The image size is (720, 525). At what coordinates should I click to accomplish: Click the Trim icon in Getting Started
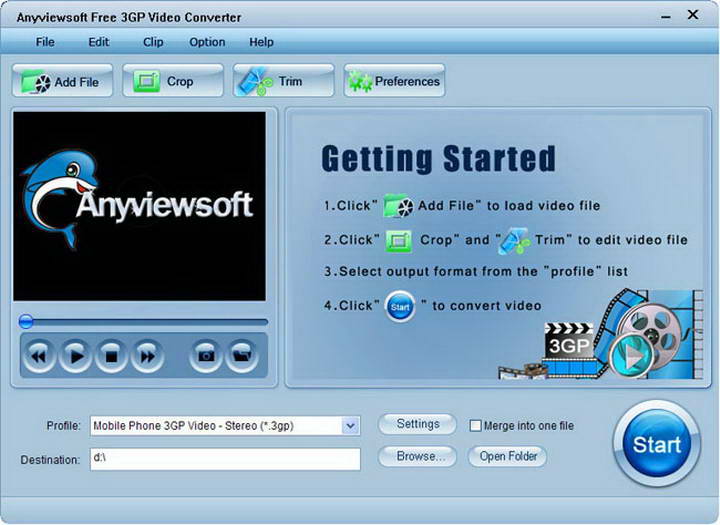tap(514, 241)
